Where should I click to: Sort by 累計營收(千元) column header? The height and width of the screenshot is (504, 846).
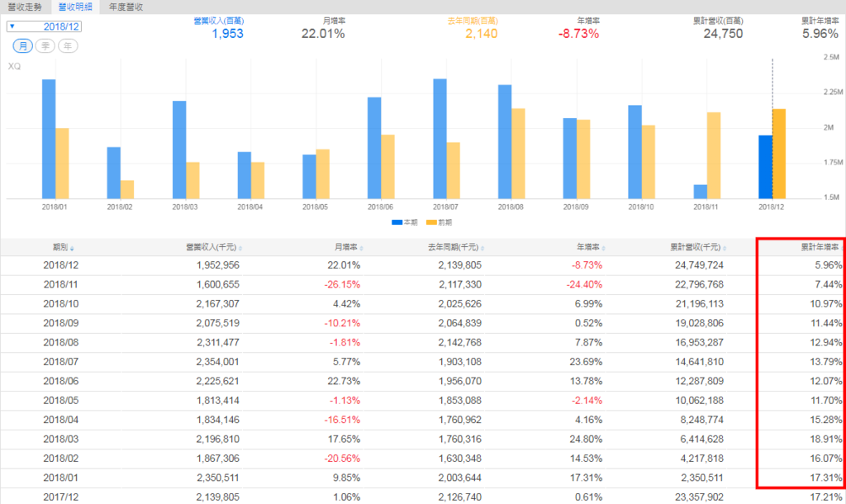698,247
